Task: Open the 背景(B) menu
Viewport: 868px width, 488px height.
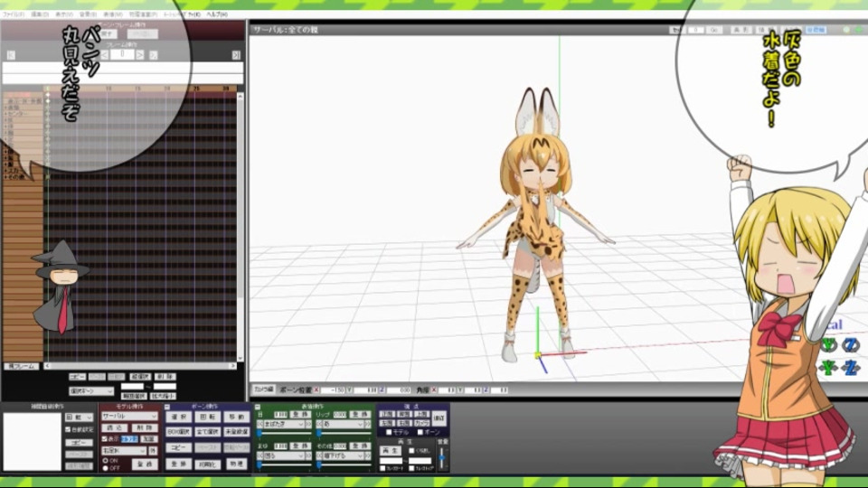Action: point(88,14)
